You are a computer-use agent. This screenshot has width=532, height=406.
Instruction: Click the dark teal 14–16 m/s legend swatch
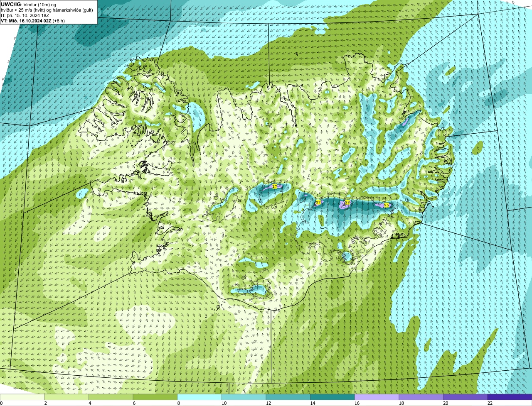(332, 397)
